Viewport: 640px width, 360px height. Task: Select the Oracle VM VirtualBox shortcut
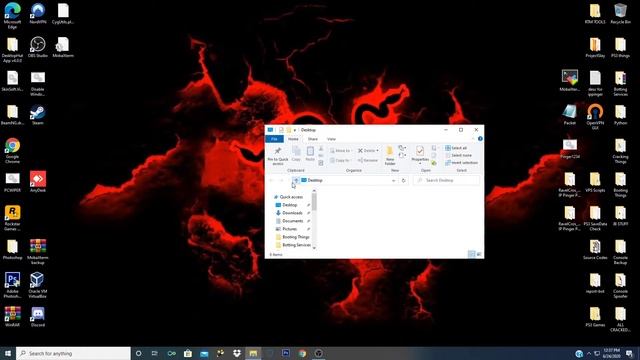pyautogui.click(x=38, y=285)
